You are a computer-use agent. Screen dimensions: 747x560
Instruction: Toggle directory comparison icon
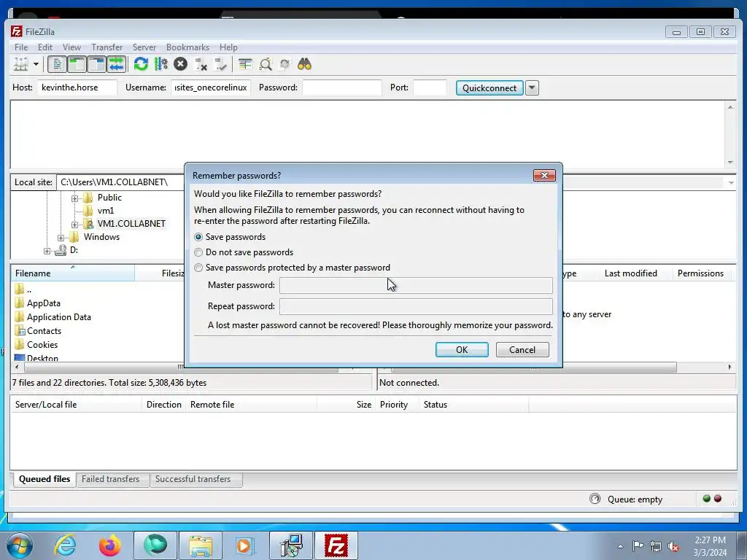266,64
